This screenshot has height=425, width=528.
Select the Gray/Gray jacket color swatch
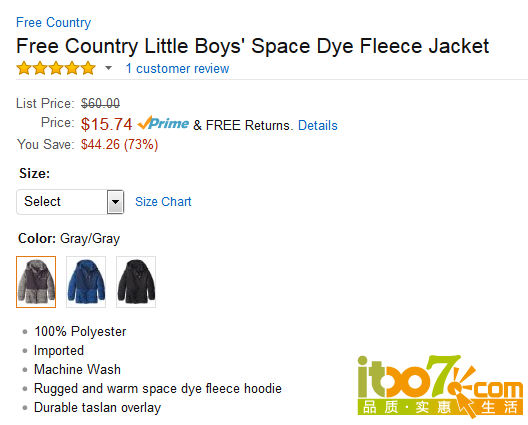click(36, 282)
